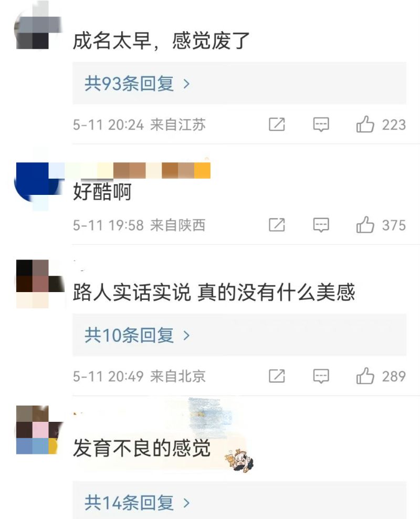Expand 共93条回复 replies
420x519 pixels.
[239, 83]
